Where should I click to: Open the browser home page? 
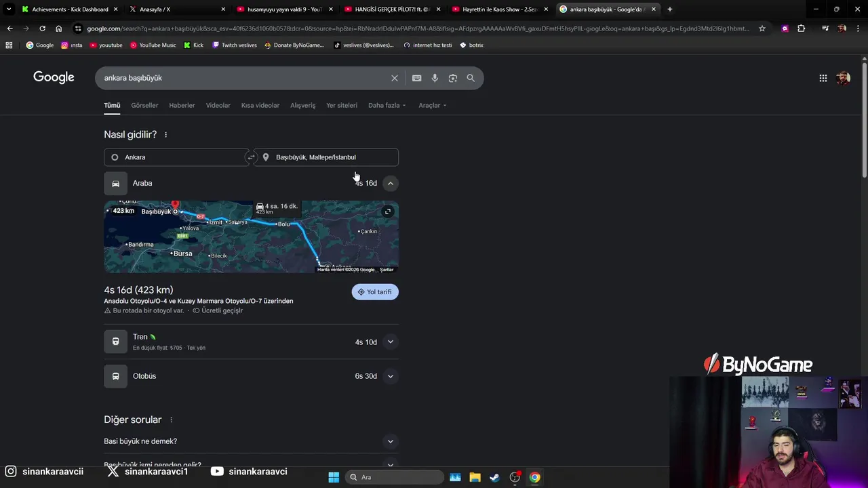(x=58, y=28)
